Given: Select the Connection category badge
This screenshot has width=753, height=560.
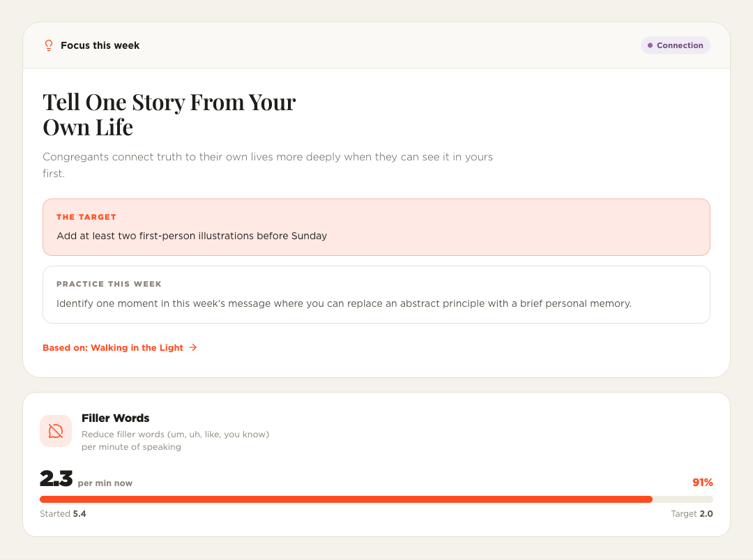Looking at the screenshot, I should click(x=675, y=45).
